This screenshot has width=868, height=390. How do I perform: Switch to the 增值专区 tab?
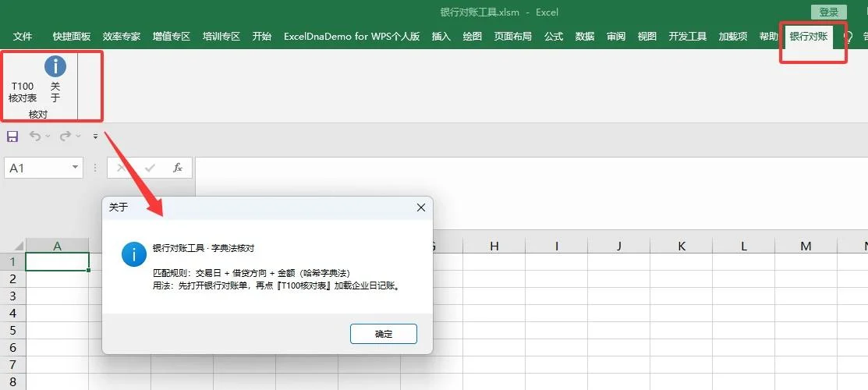coord(172,37)
